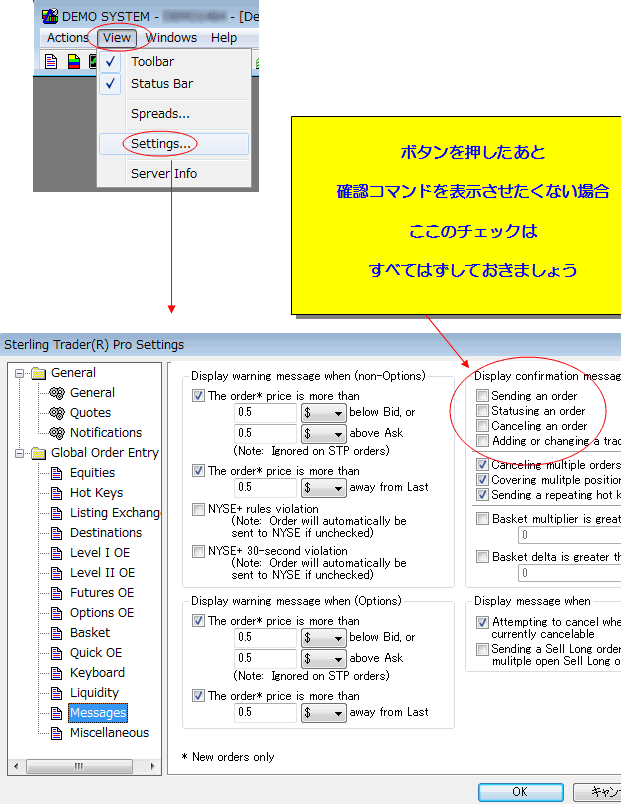Click the Quick OE page icon
Viewport: 621px width, 804px height.
click(57, 653)
